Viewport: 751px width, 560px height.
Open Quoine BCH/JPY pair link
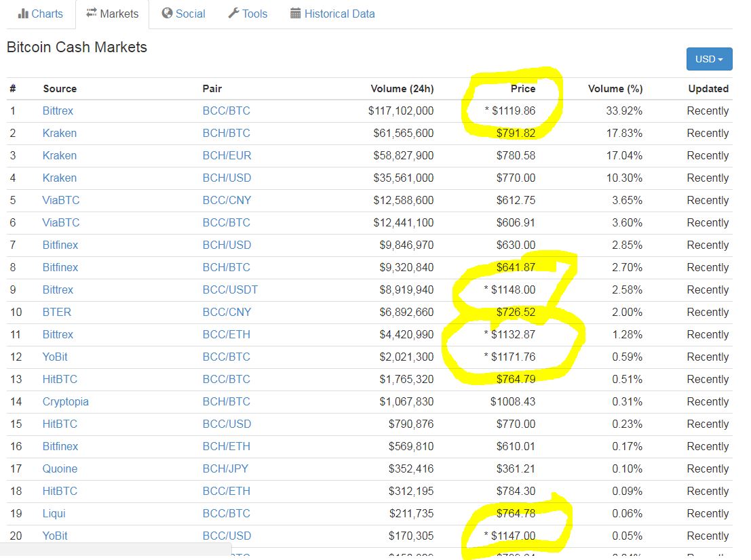pyautogui.click(x=225, y=469)
